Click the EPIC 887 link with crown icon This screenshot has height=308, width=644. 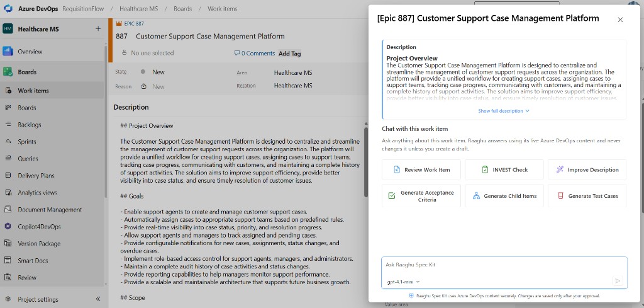[130, 24]
